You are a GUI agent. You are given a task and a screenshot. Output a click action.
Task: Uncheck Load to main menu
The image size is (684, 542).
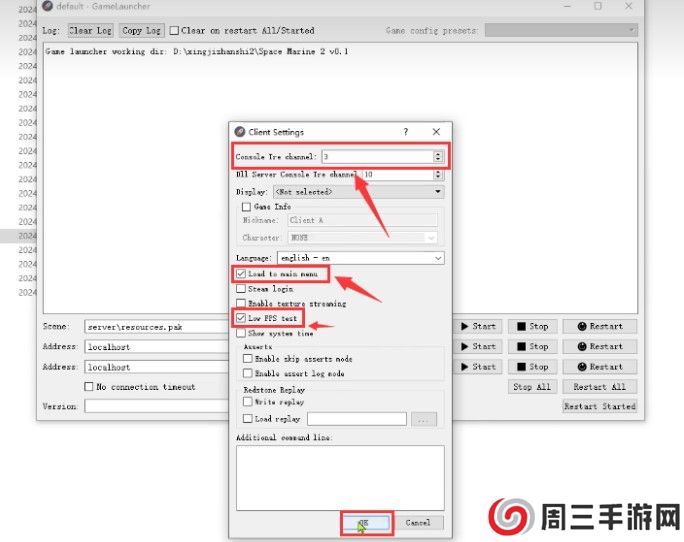[240, 274]
